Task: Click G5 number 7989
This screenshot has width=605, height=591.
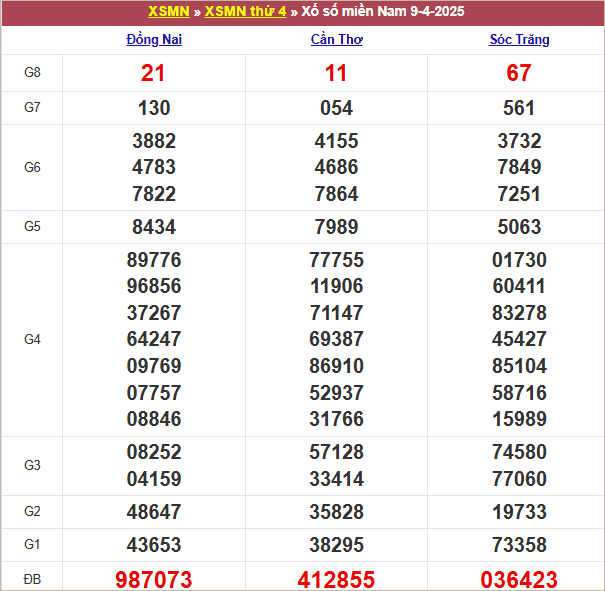Action: coord(336,226)
